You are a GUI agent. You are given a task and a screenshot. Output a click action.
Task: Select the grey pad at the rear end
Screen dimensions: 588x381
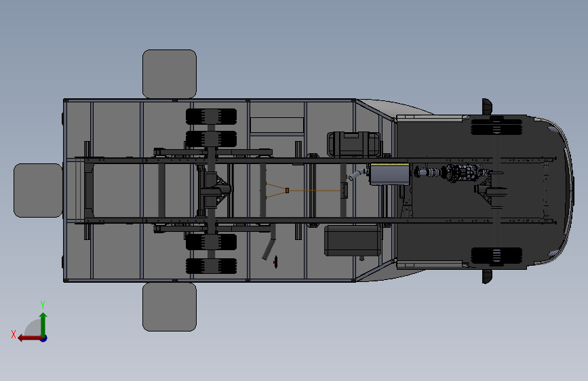coord(38,190)
